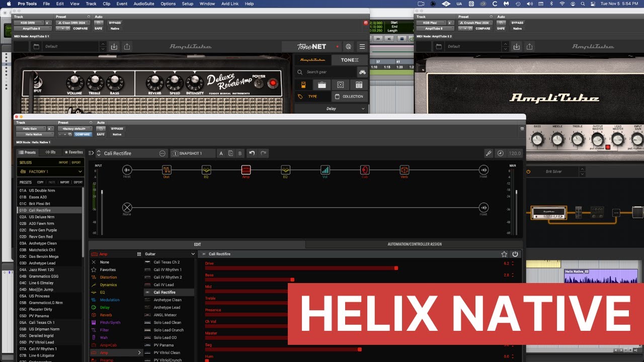Open the tempo clock icon next to 120.0
The image size is (644, 362).
tap(500, 153)
